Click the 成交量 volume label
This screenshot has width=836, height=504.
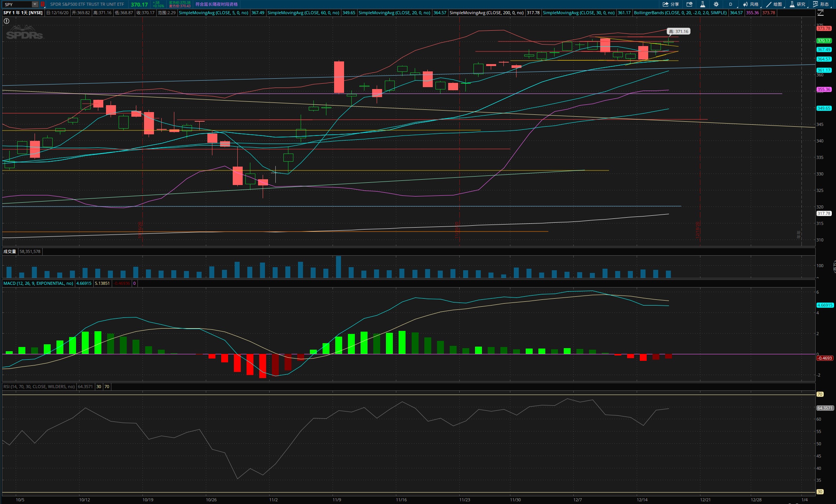coord(10,251)
